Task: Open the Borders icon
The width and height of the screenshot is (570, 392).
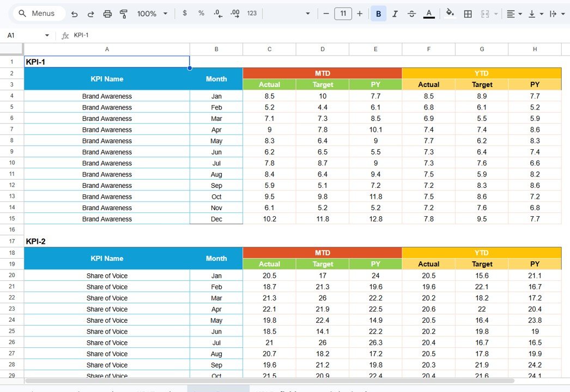Action: click(x=468, y=14)
